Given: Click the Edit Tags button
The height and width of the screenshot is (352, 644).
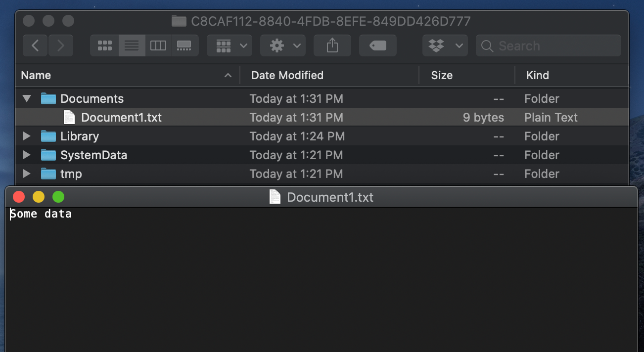Looking at the screenshot, I should point(377,45).
